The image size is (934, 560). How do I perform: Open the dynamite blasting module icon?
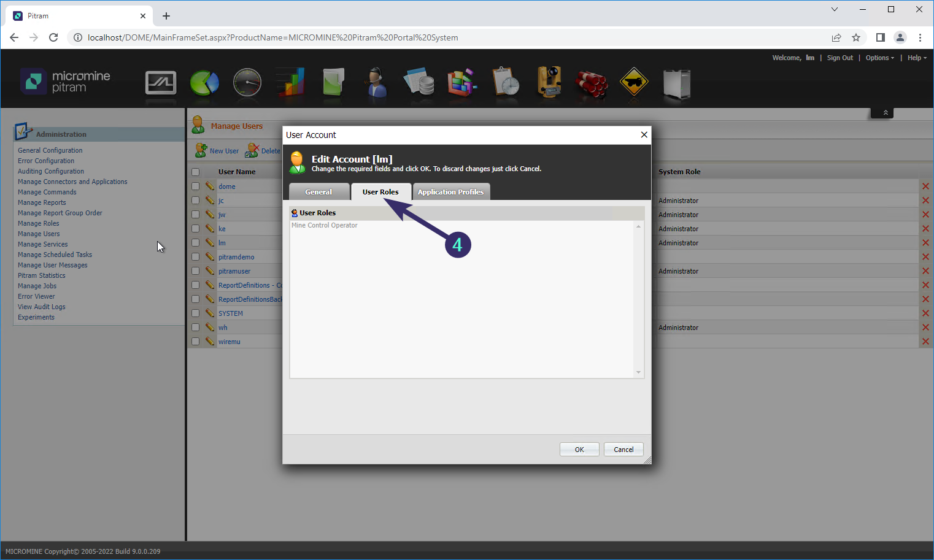pos(591,82)
